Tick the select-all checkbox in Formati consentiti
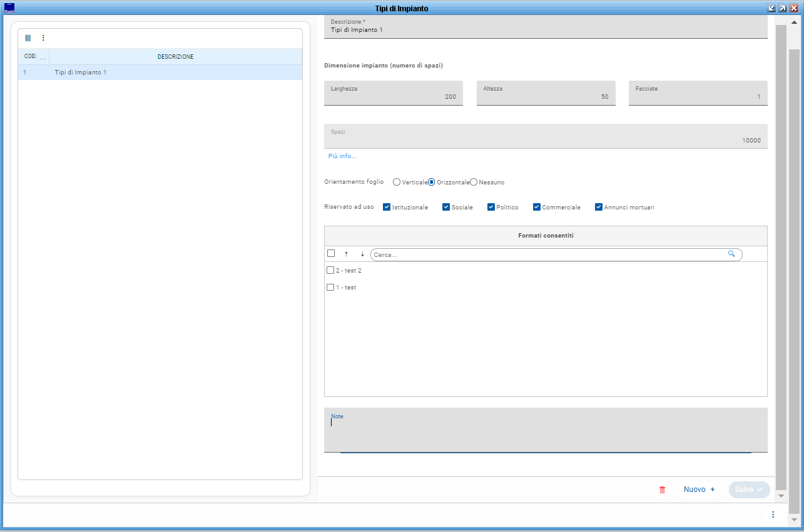 pos(331,254)
